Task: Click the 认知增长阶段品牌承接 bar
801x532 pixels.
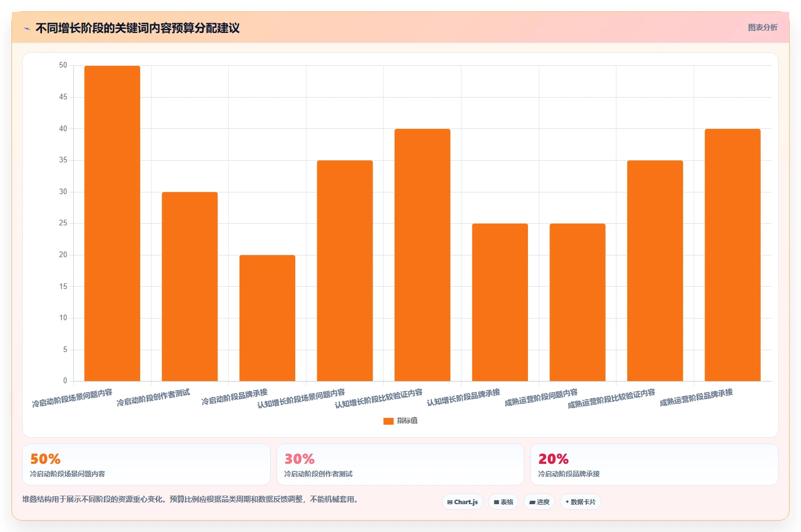Action: (x=500, y=302)
